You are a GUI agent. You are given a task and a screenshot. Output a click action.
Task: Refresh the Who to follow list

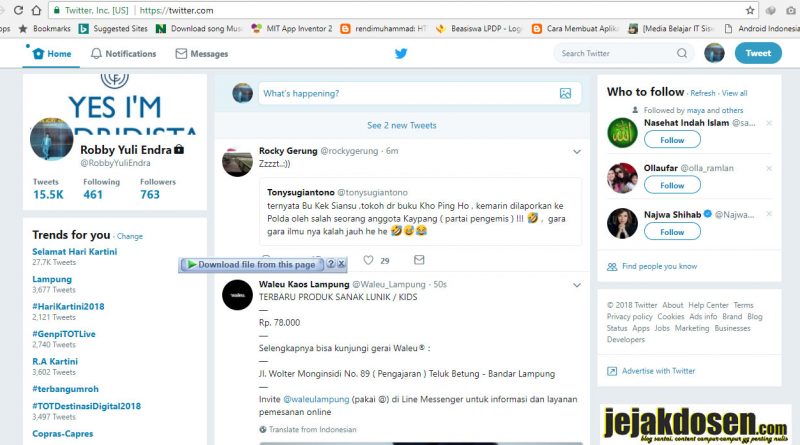[703, 93]
